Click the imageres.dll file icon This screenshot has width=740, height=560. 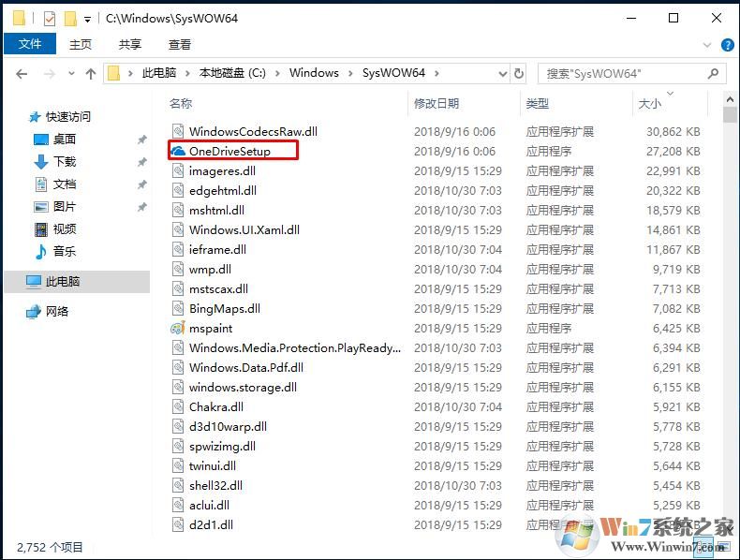[x=178, y=170]
